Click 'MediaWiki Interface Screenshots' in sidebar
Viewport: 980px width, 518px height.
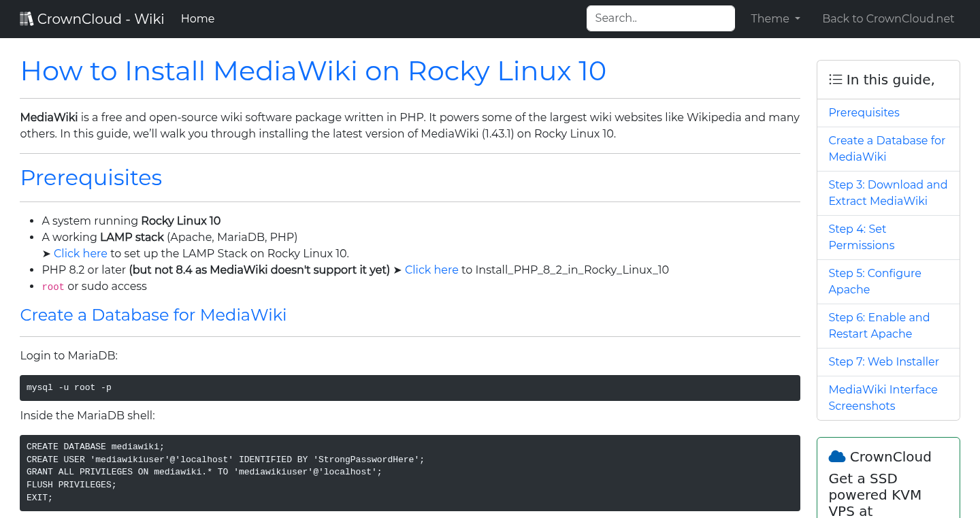pos(883,398)
